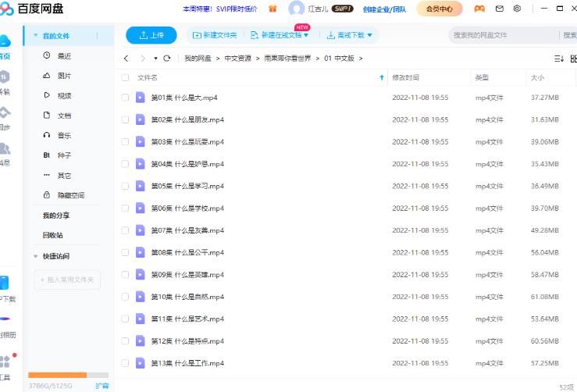Viewport: 577px width, 392px height.
Task: Click the user avatar icon
Action: pos(296,9)
